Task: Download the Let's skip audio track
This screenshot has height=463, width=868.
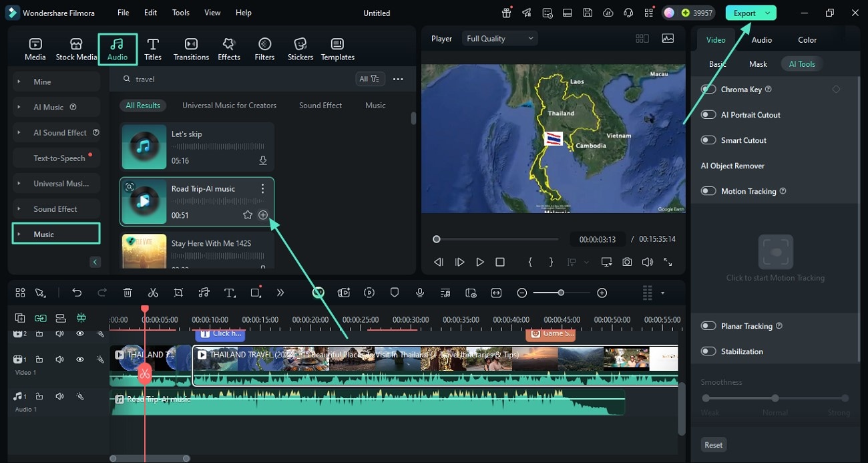Action: (263, 160)
